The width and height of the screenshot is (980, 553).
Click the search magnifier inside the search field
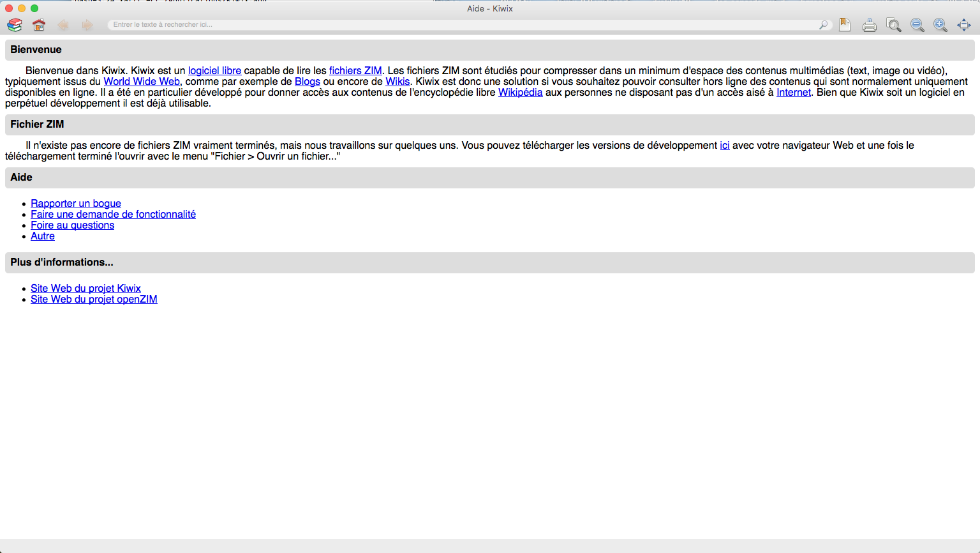(824, 25)
